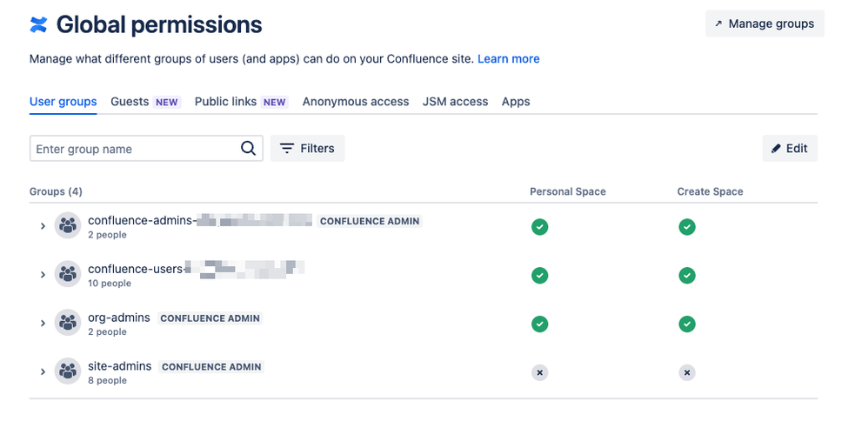Viewport: 868px width, 428px height.
Task: Click the confluence-users group avatar icon
Action: point(68,275)
